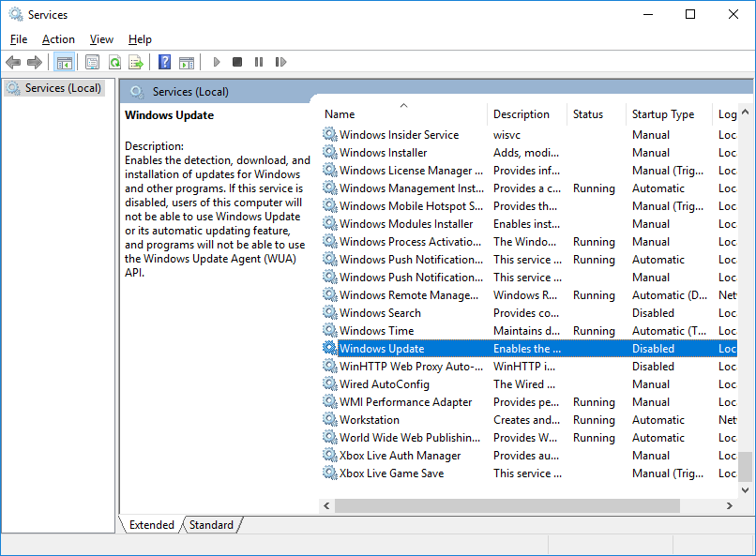Click the Restart Service icon
Viewport: 756px width, 556px height.
click(280, 62)
